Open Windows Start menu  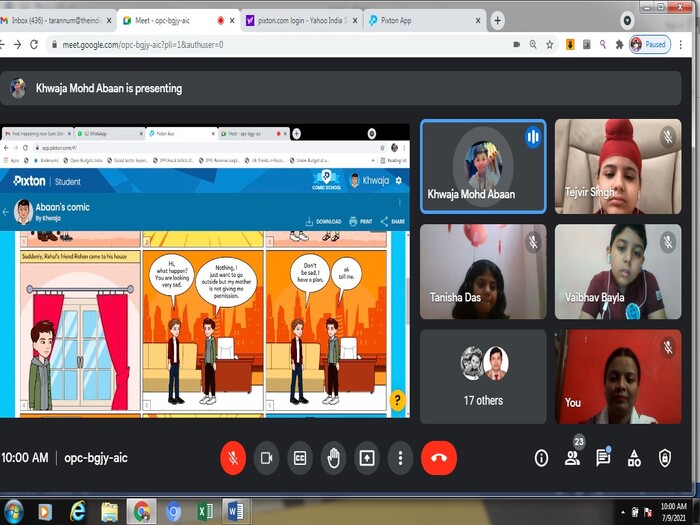[13, 512]
